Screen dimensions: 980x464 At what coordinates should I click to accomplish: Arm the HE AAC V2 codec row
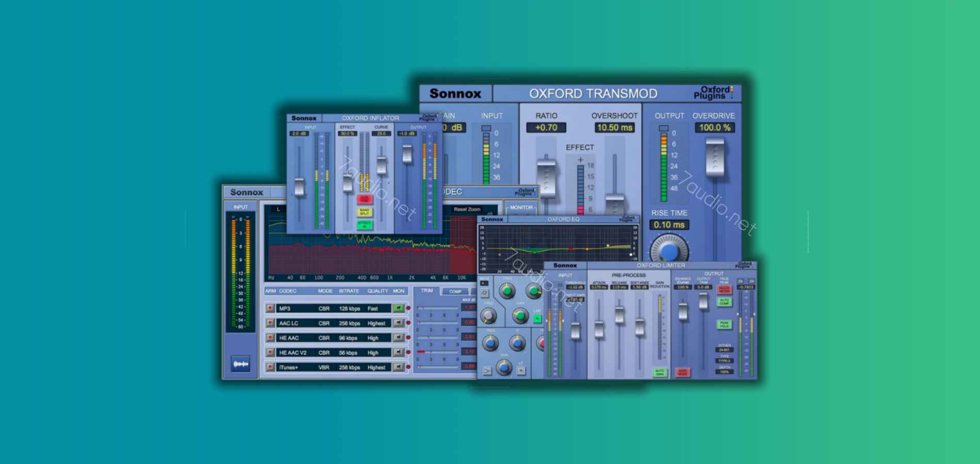[270, 353]
